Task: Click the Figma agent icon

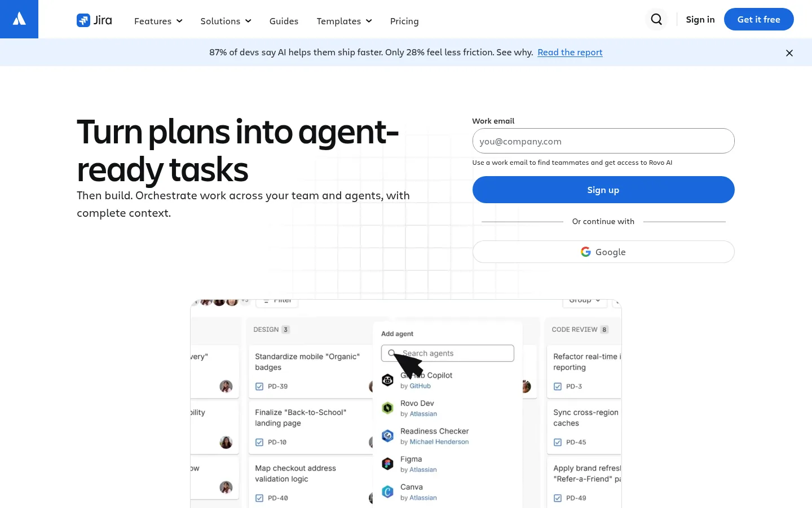Action: (x=387, y=464)
